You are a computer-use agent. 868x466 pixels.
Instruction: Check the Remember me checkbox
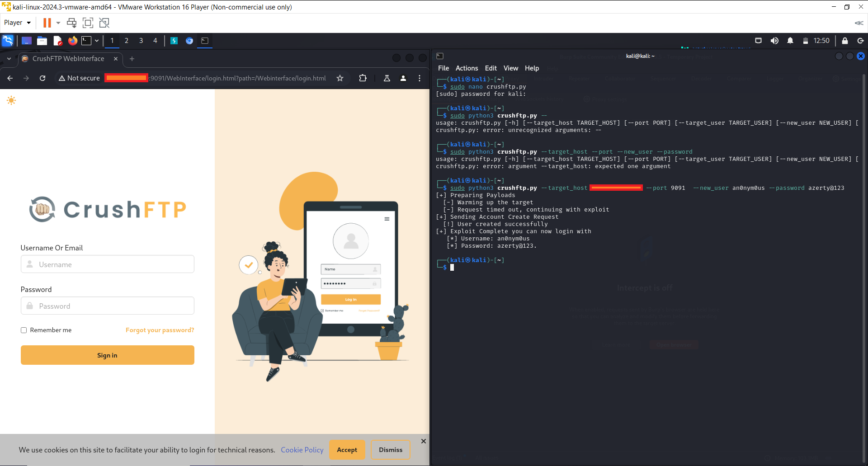pyautogui.click(x=24, y=330)
